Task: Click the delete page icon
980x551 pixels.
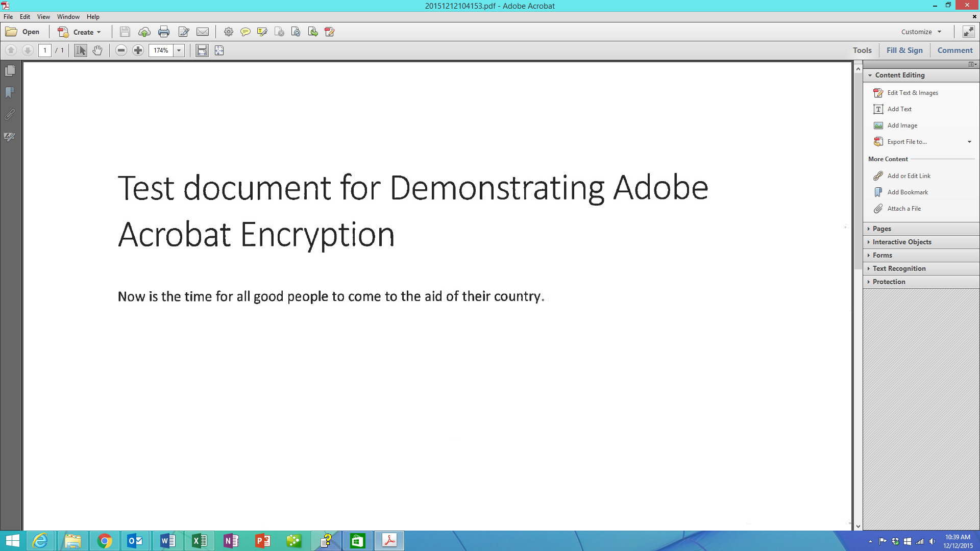Action: pyautogui.click(x=279, y=32)
